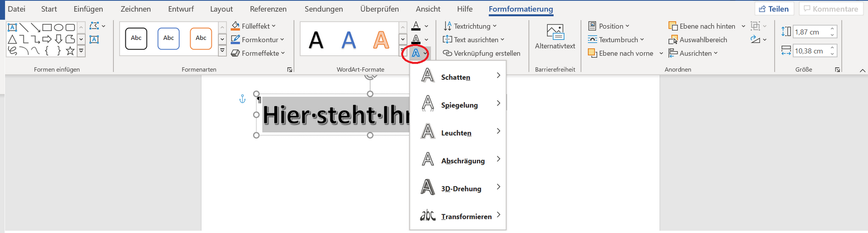Open the Referenzen tab
The image size is (868, 233).
268,9
